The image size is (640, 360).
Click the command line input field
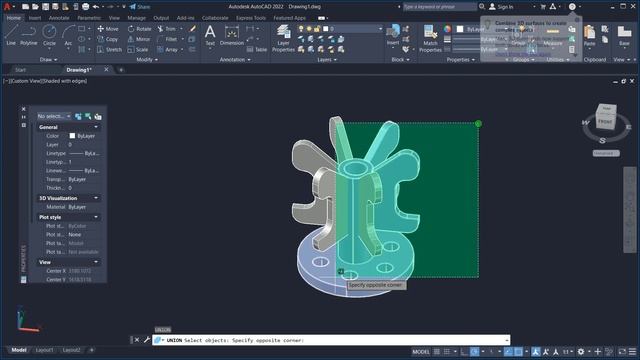[x=331, y=340]
